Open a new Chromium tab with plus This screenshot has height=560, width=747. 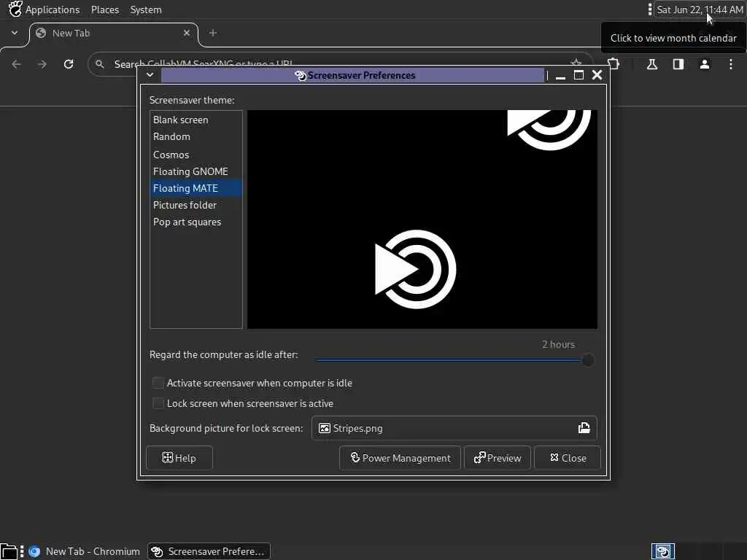[x=213, y=33]
